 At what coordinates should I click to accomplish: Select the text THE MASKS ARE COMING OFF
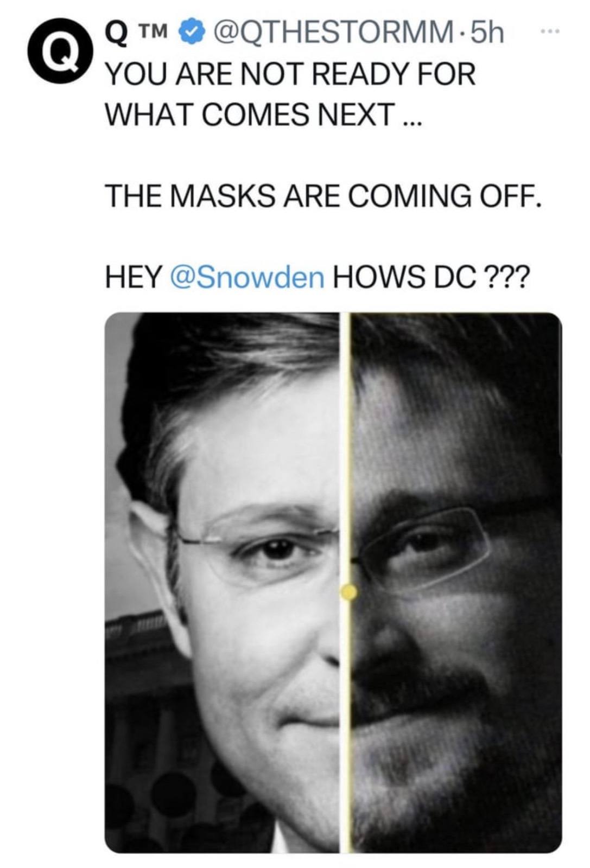click(x=323, y=196)
